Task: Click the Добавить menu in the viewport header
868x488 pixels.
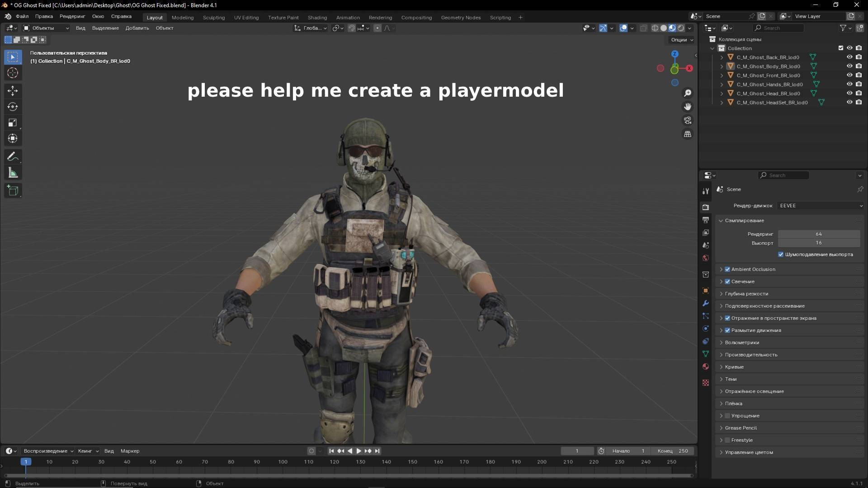Action: [137, 28]
